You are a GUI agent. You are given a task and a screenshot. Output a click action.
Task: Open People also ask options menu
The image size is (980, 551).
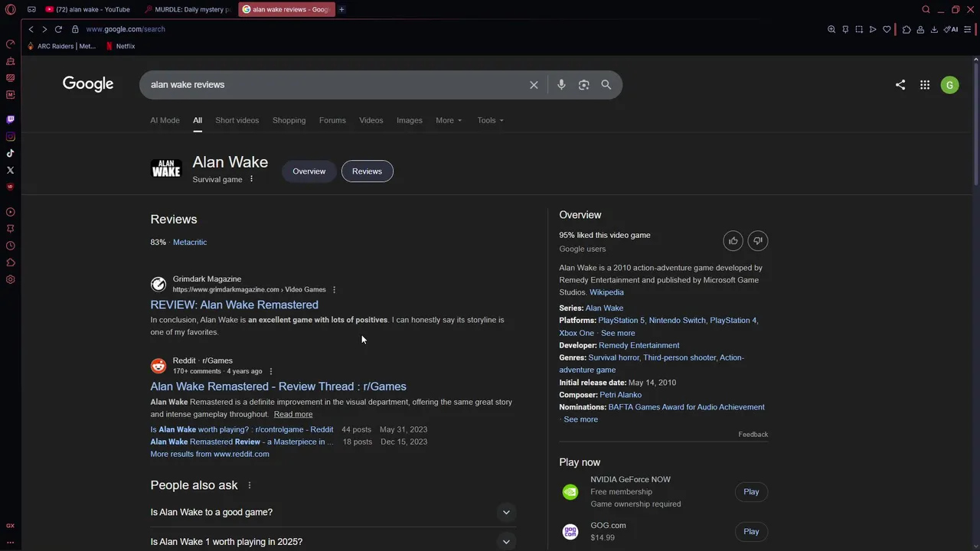click(249, 485)
